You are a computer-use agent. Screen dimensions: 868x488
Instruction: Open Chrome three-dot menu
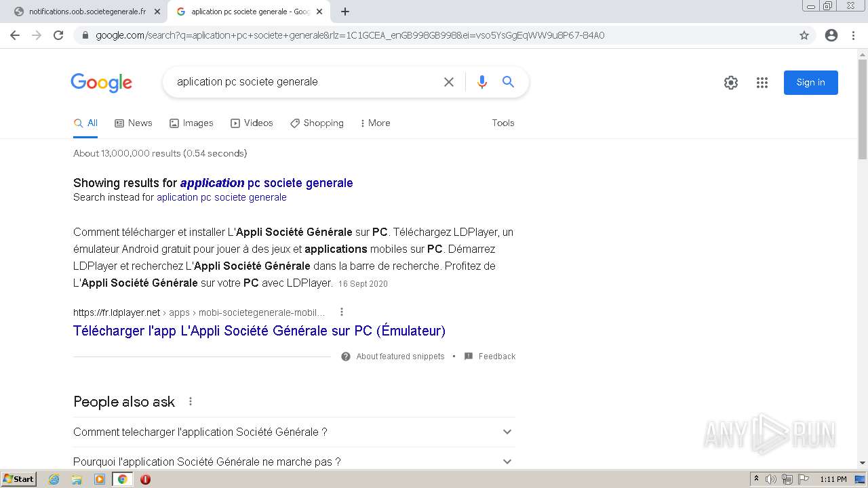(853, 35)
